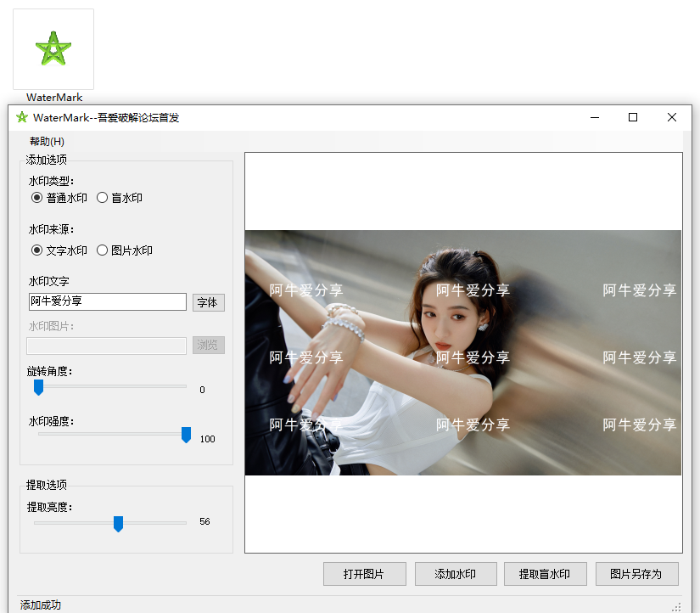Click the 提取亮度 slider handle
The height and width of the screenshot is (613, 700).
tap(118, 524)
